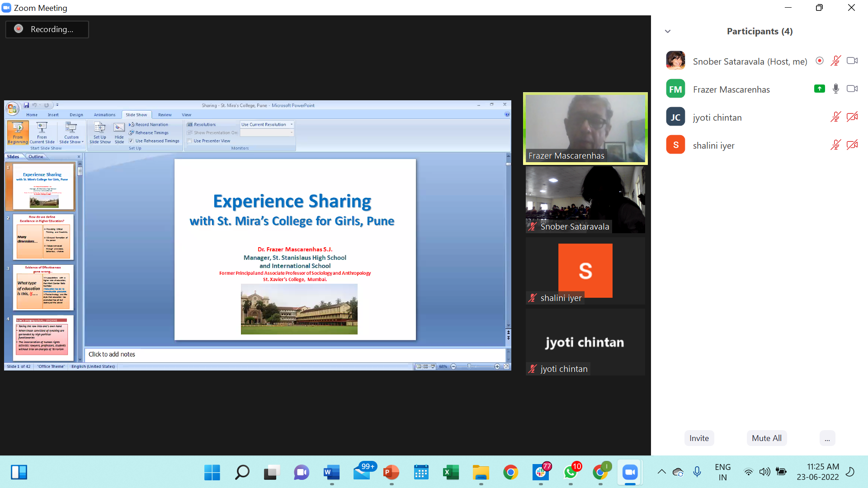The height and width of the screenshot is (488, 868).
Task: Select slide 2 thumbnail 'How do we define Excellence'
Action: 43,237
